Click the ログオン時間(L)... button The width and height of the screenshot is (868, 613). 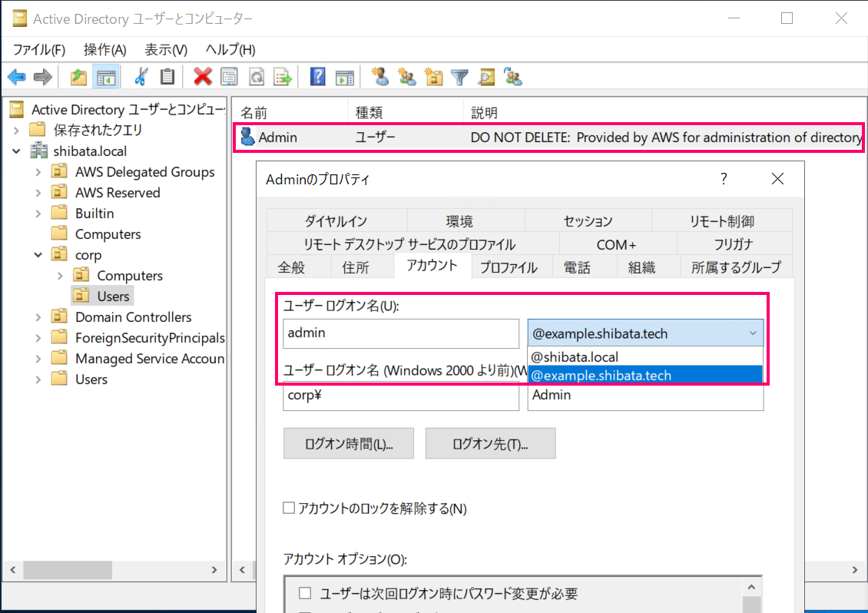coord(349,443)
